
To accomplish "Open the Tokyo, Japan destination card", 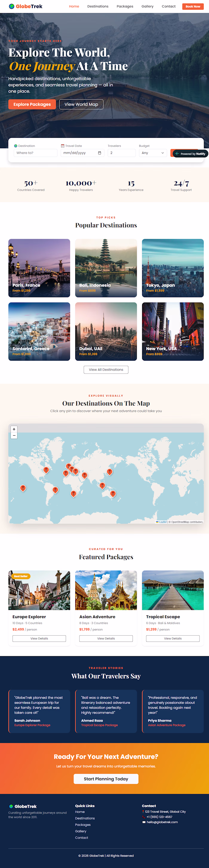I will click(173, 268).
